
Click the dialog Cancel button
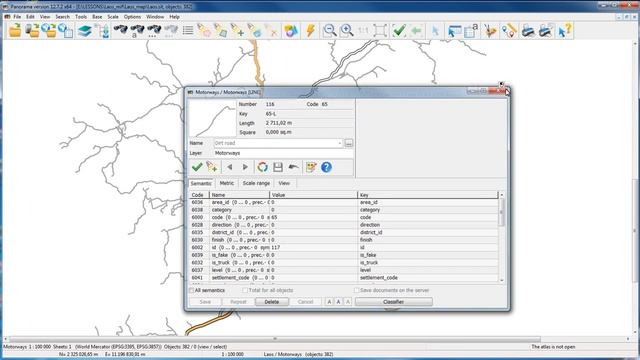305,302
